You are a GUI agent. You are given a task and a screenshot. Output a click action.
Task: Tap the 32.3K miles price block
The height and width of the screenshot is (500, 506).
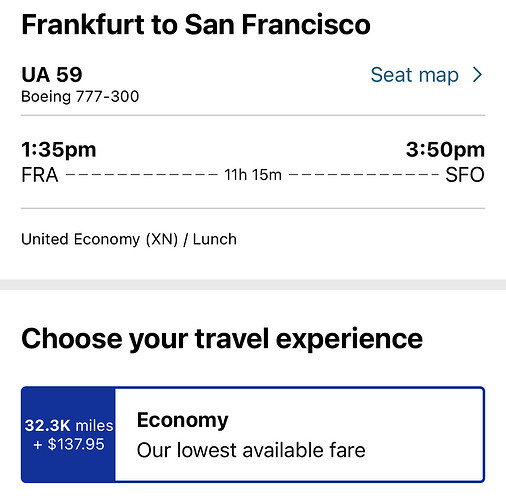(x=69, y=434)
